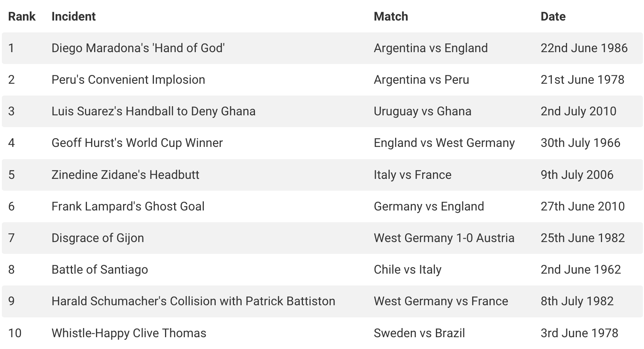This screenshot has height=349, width=644.
Task: Select the 9th July 2006 date
Action: point(577,175)
